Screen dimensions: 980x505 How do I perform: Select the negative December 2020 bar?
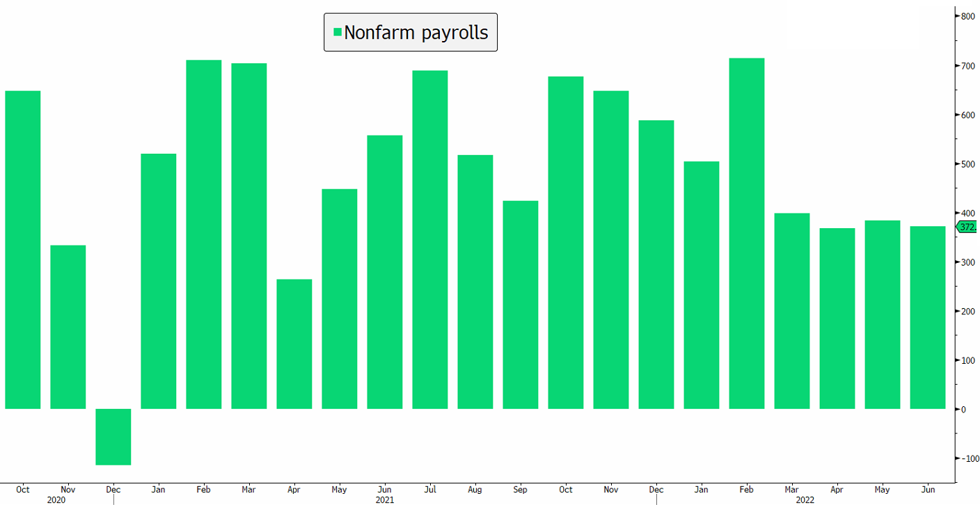(x=113, y=437)
